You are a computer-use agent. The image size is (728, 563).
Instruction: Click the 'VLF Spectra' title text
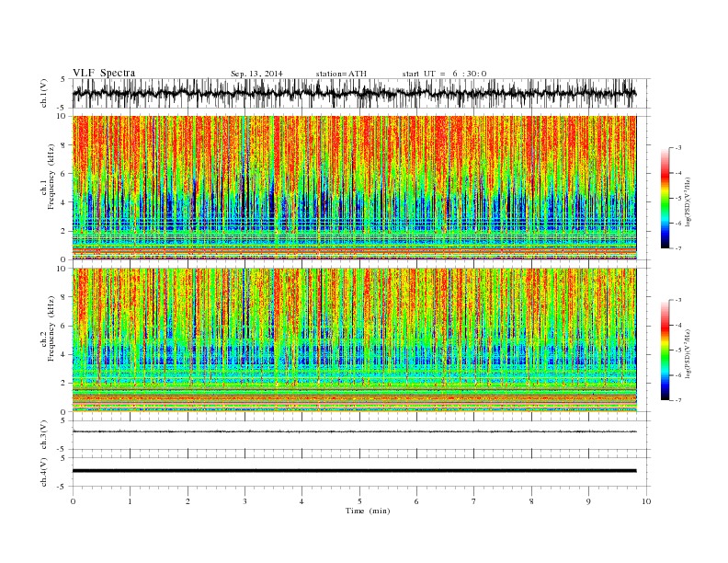[x=104, y=73]
